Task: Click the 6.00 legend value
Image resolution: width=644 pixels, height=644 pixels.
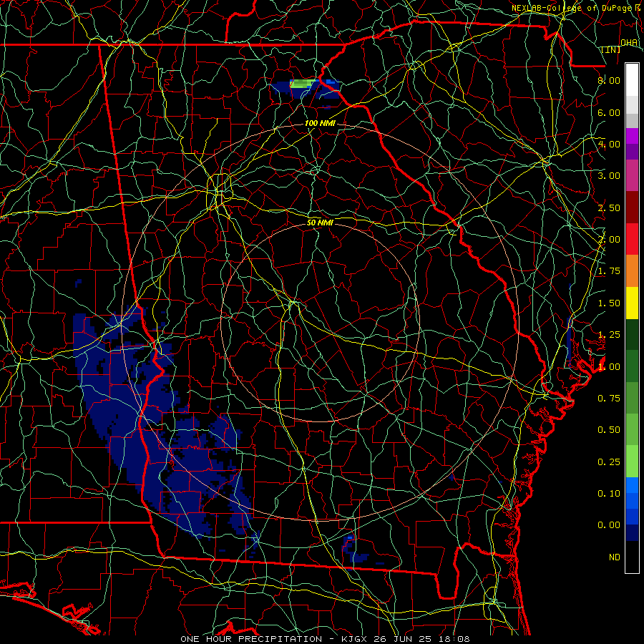Action: click(609, 112)
